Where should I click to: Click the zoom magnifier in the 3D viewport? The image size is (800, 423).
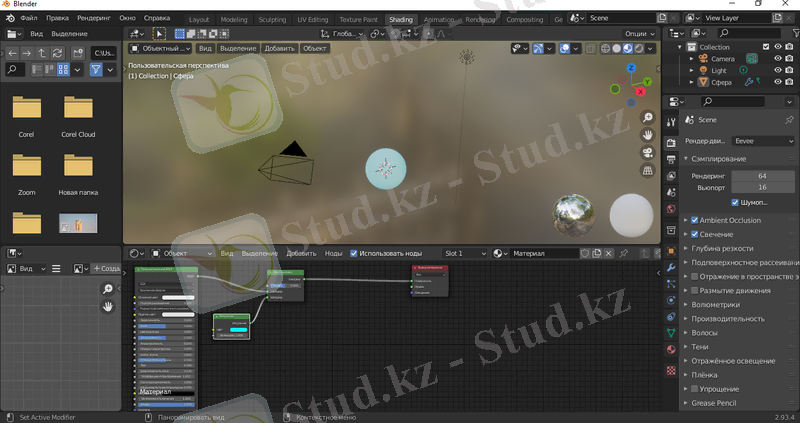[648, 118]
